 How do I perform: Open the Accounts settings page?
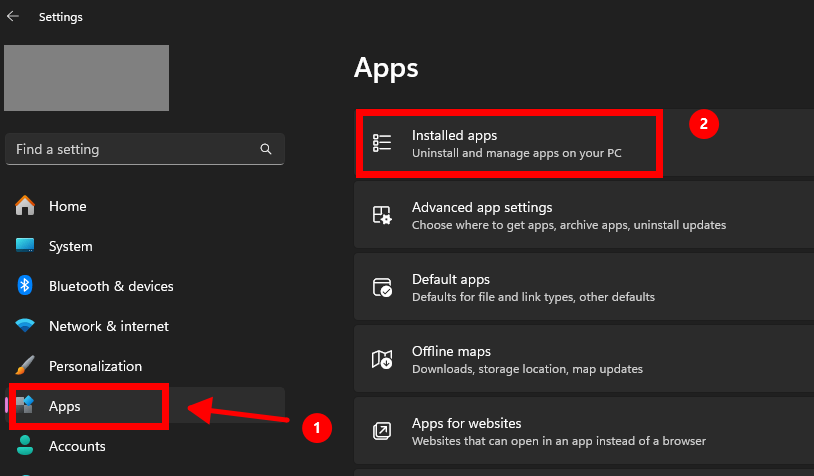(77, 446)
